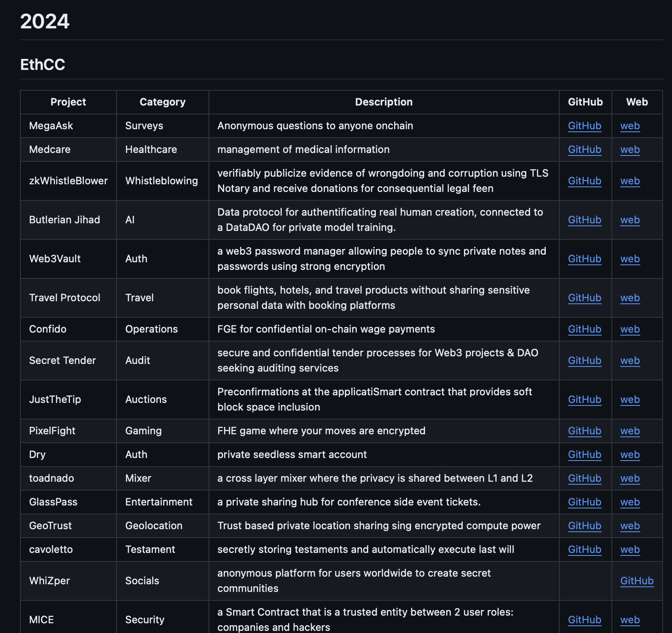Image resolution: width=672 pixels, height=633 pixels.
Task: Select the WhiZper project name
Action: tap(49, 581)
